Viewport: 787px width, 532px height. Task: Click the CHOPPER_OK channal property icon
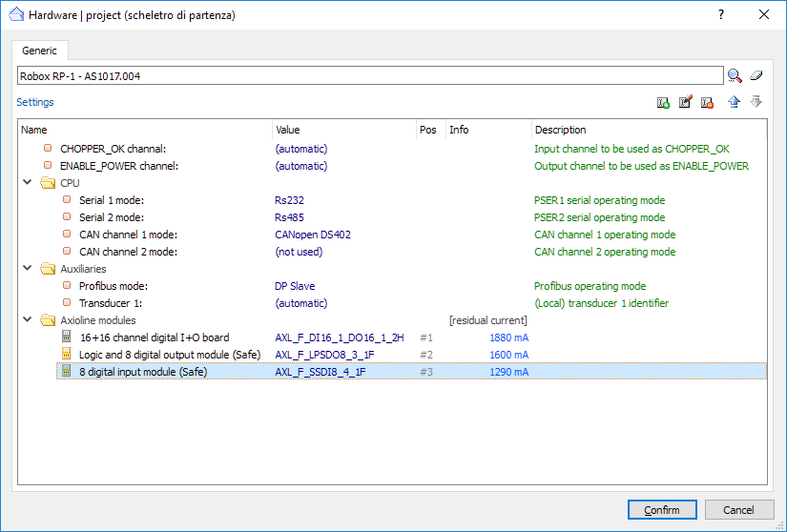[48, 149]
